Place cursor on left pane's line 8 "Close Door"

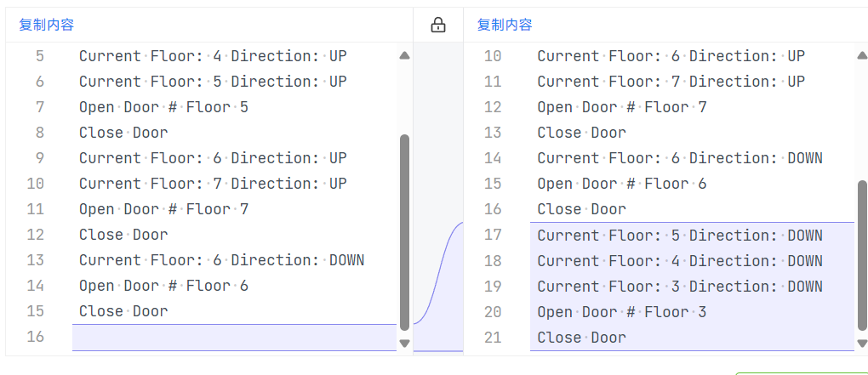click(x=123, y=133)
